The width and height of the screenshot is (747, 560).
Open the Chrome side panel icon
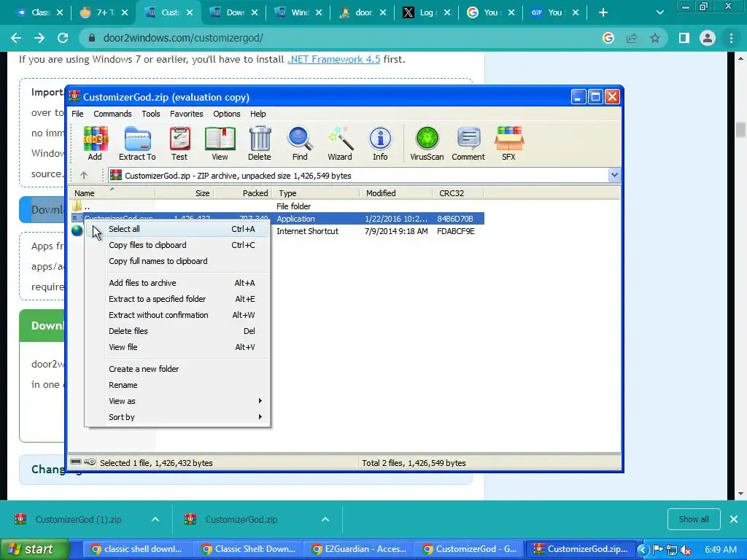coord(684,38)
